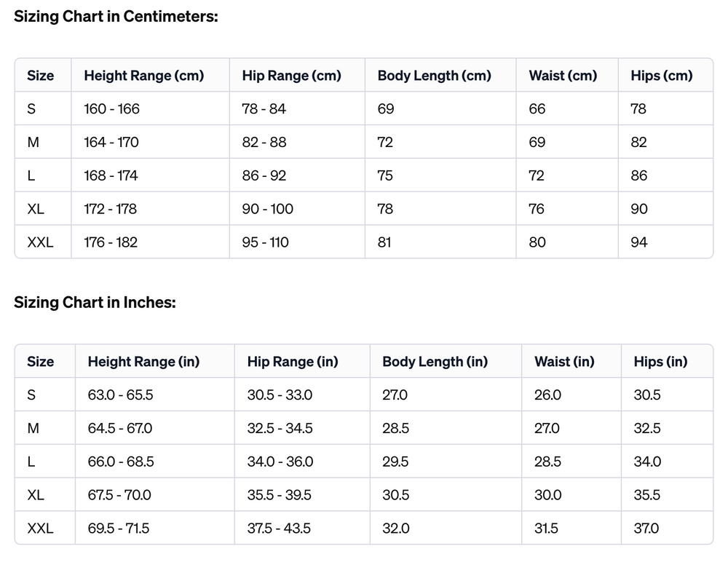Click the 'Height Range (in)' column header
728x562 pixels.
(143, 362)
